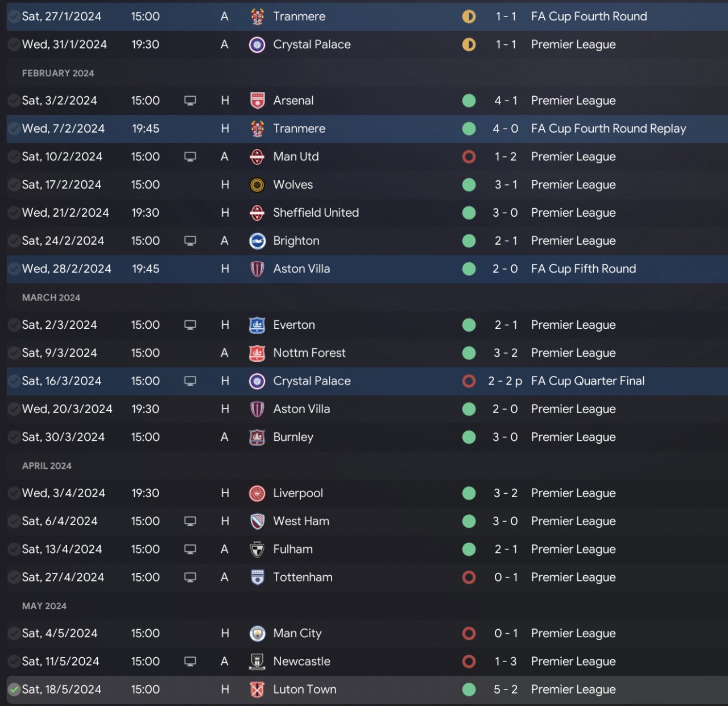Click the Man City club badge
This screenshot has height=706, width=728.
click(x=257, y=634)
